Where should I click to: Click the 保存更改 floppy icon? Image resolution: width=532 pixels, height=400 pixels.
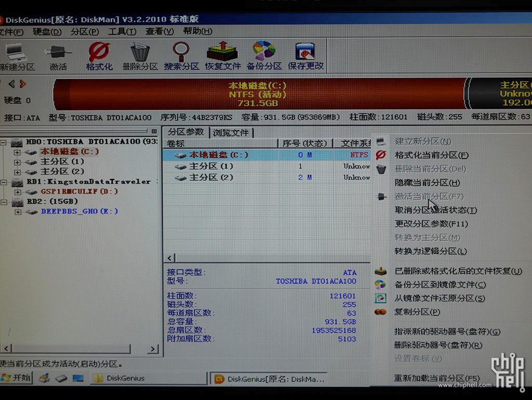click(x=305, y=51)
